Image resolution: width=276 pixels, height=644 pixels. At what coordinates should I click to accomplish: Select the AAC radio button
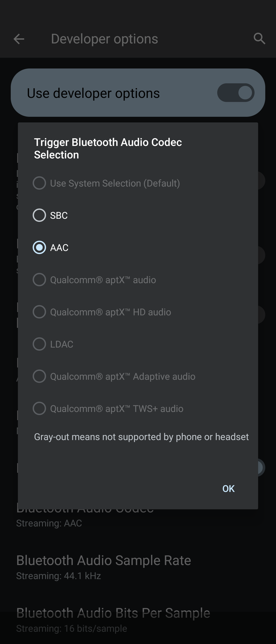(39, 247)
